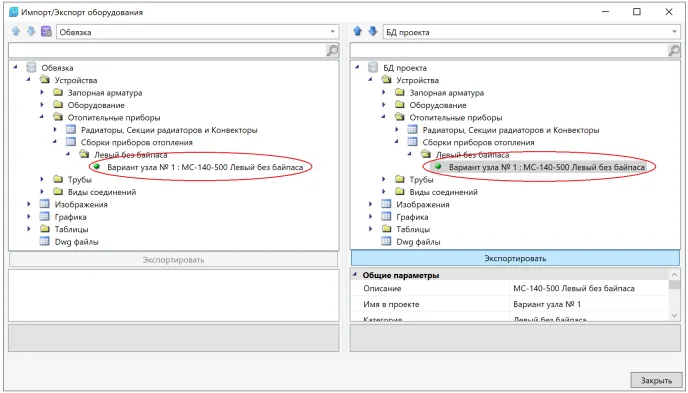The width and height of the screenshot is (688, 393).
Task: Maximize the Импорт/Экспорт оборудования window
Action: point(637,12)
